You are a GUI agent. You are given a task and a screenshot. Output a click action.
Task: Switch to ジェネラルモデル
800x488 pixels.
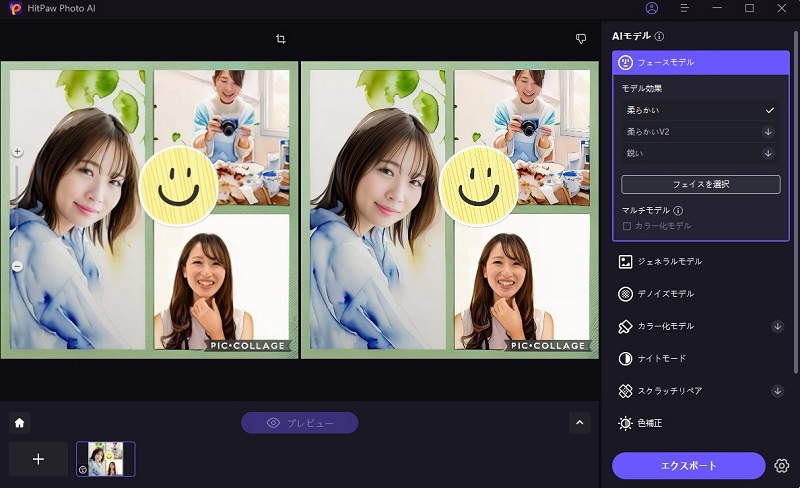tap(701, 262)
